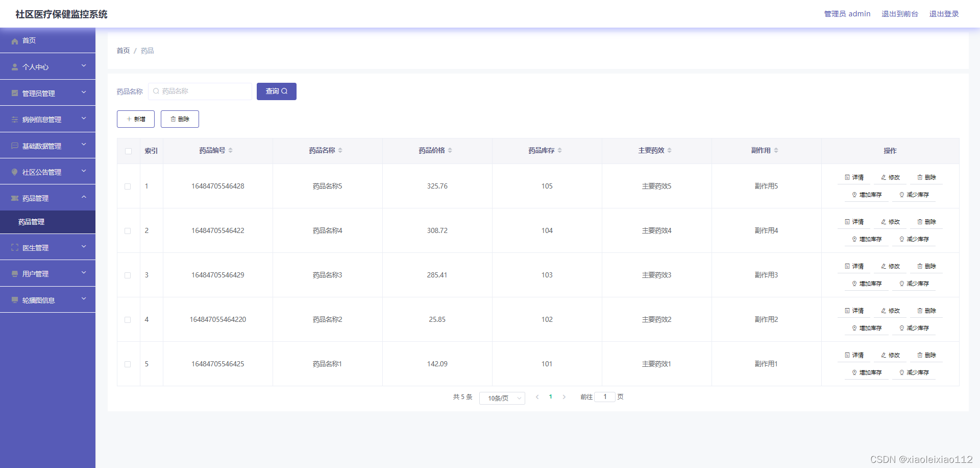
Task: Click the icon beside 药品管理 parent menu
Action: [x=15, y=198]
